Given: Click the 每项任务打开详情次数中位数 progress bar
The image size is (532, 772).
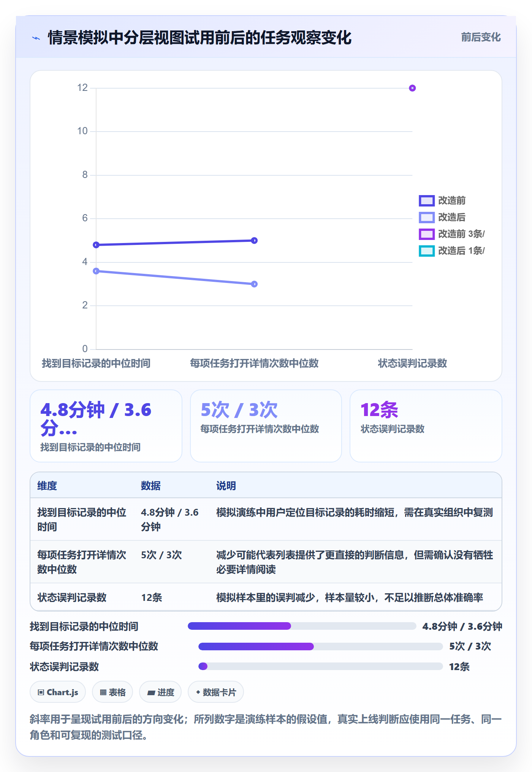Looking at the screenshot, I should pyautogui.click(x=321, y=646).
